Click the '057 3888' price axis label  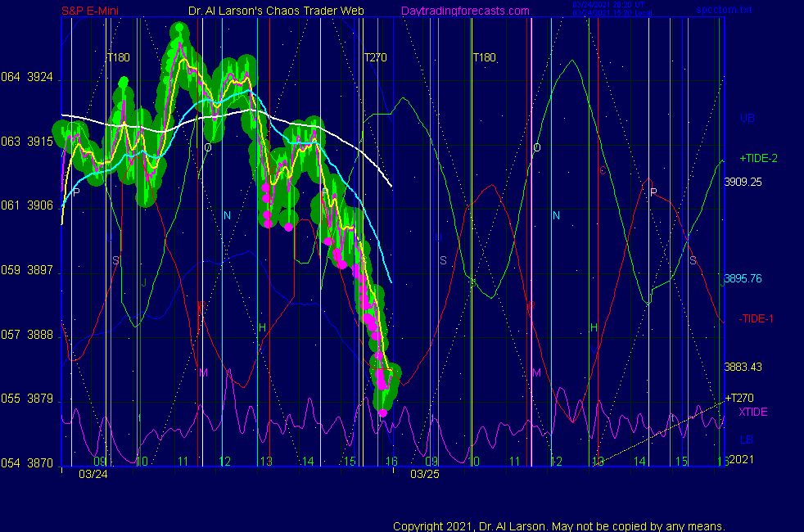(27, 335)
